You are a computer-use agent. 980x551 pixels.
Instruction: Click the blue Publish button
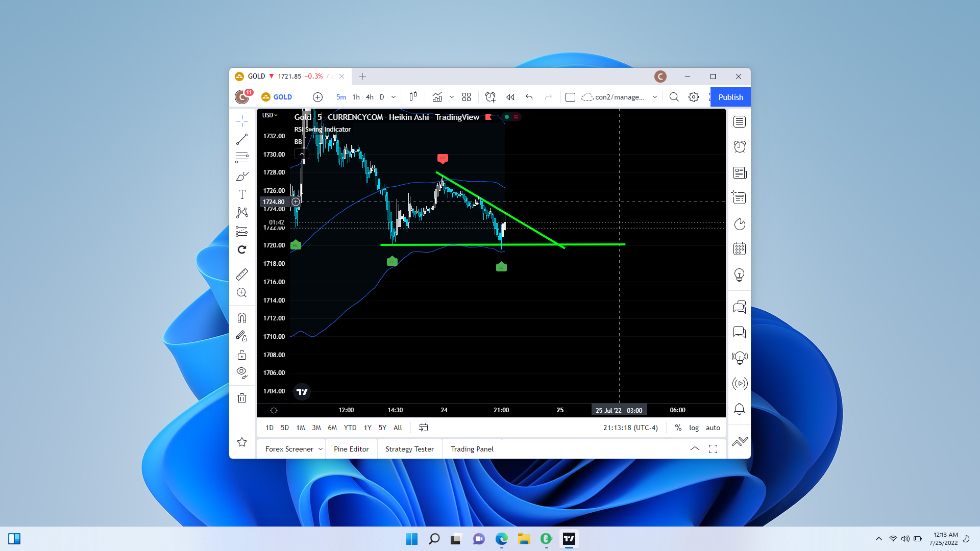[730, 97]
